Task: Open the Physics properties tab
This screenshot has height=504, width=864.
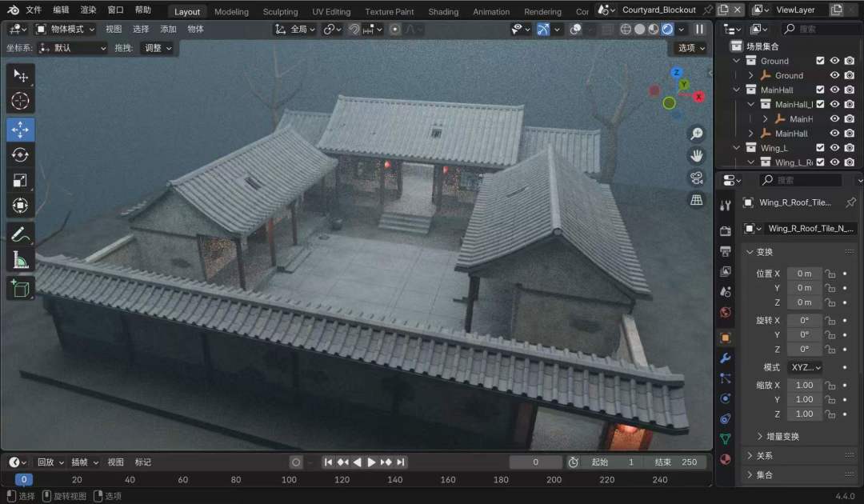Action: pyautogui.click(x=726, y=398)
